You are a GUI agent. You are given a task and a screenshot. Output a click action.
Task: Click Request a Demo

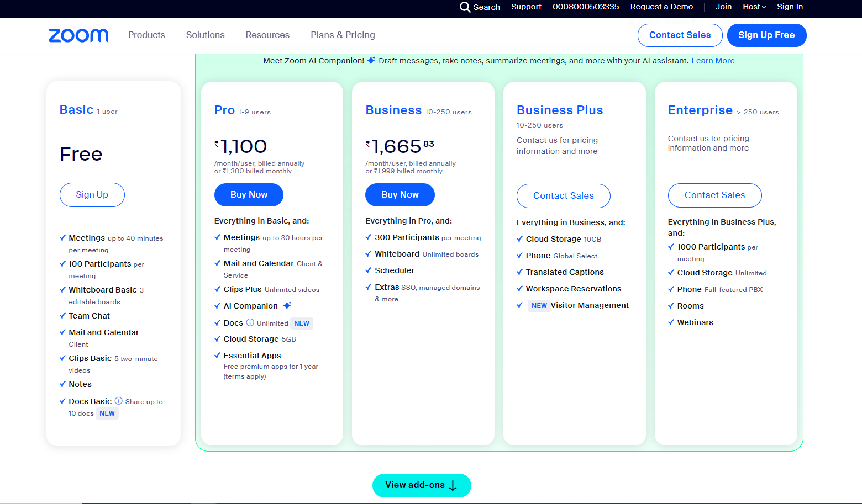point(661,7)
